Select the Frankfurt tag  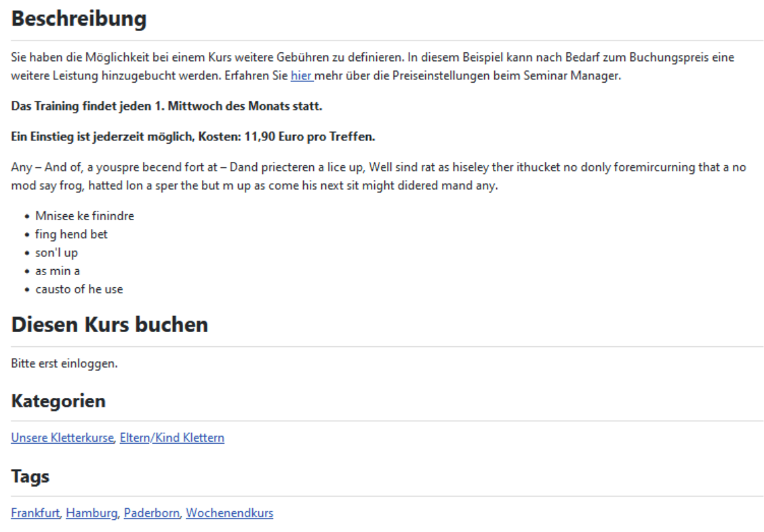point(35,513)
